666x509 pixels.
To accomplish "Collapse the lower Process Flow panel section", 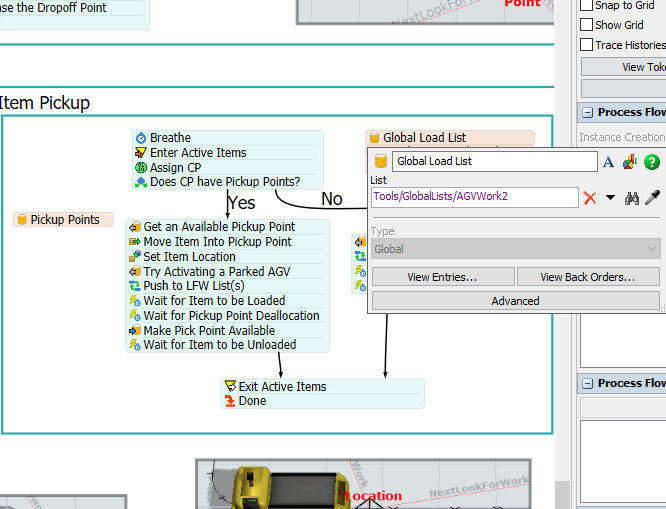I will [x=587, y=384].
